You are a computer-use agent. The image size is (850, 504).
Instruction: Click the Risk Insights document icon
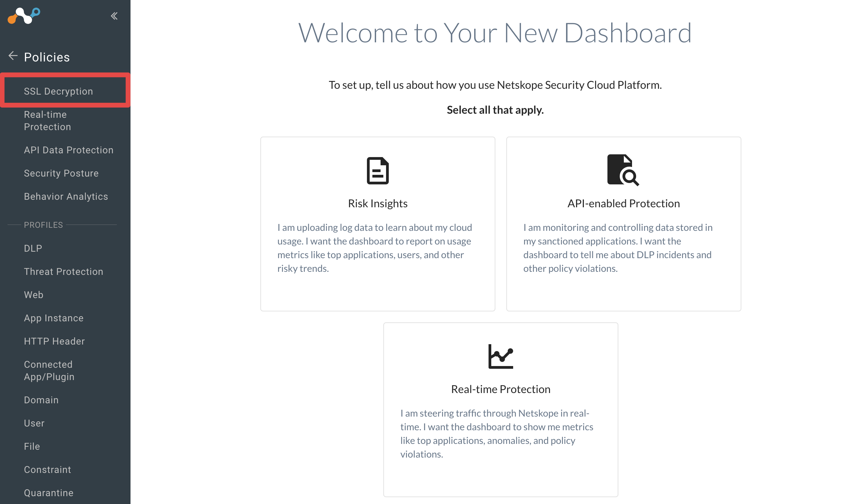coord(378,170)
